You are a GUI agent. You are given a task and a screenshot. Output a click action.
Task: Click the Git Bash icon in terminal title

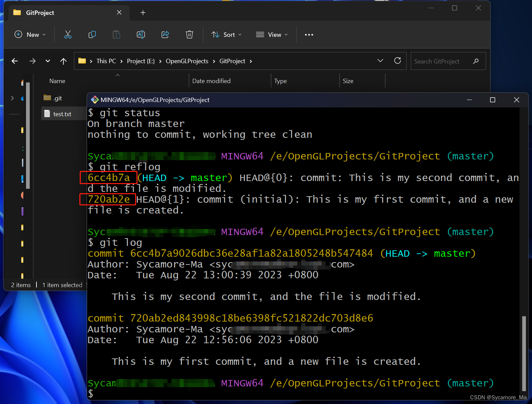coord(95,100)
